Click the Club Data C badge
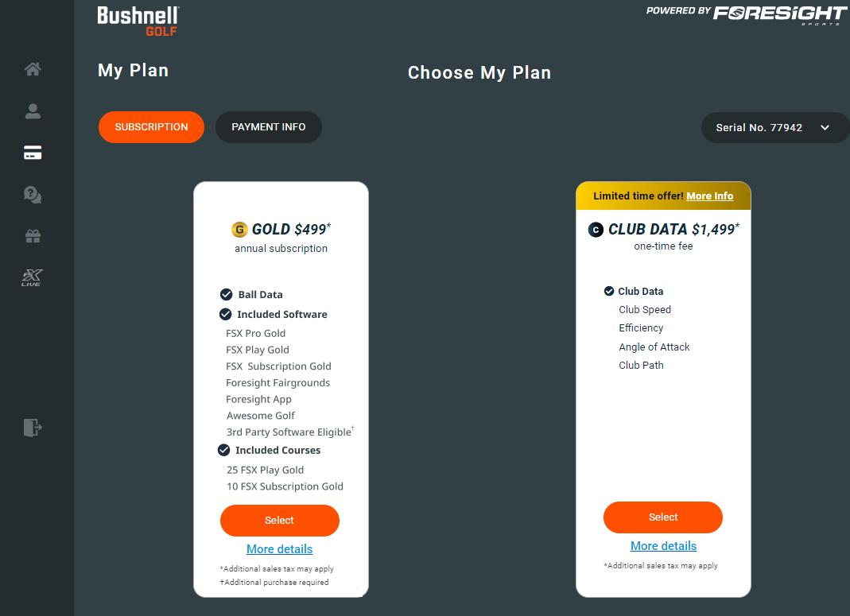The width and height of the screenshot is (850, 616). (596, 230)
